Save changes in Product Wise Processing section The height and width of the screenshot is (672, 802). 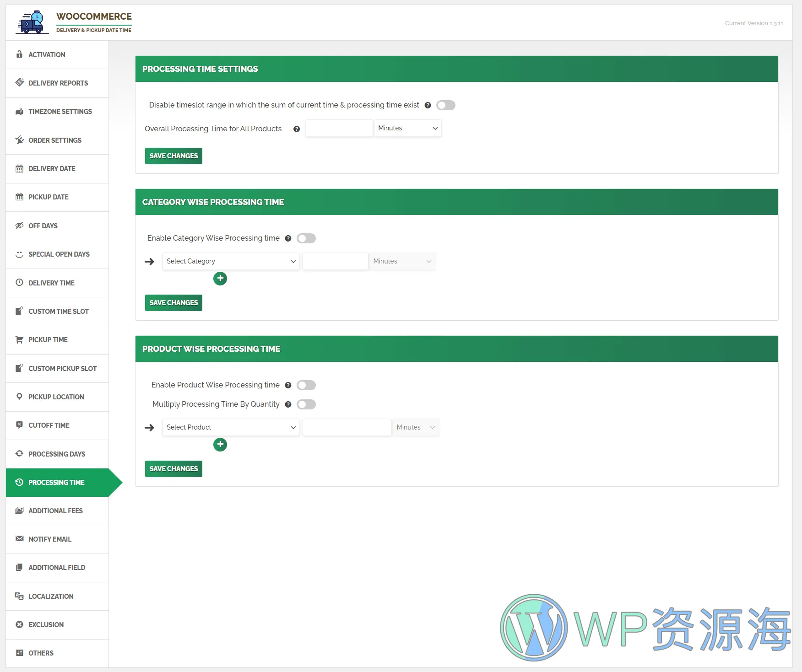click(x=173, y=469)
